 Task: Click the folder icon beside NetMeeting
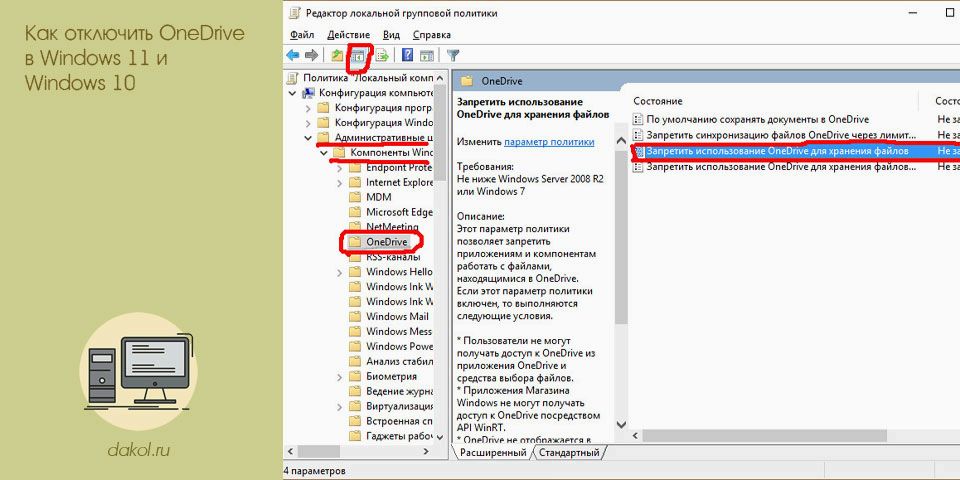355,227
